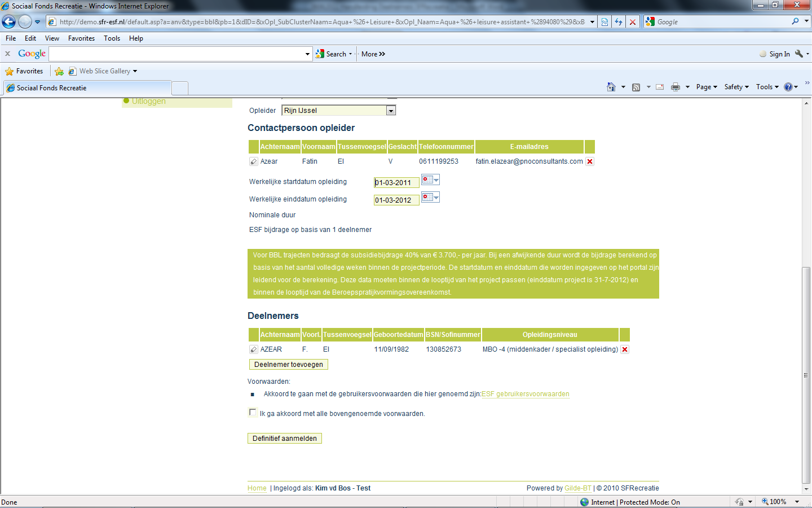Click inside the Google toolbar search field
The image size is (812, 508).
click(x=176, y=54)
